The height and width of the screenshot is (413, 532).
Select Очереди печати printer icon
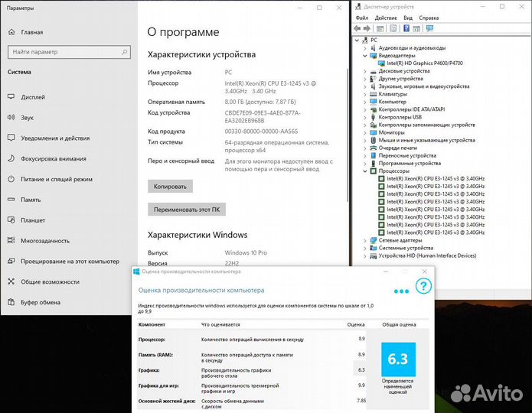374,148
